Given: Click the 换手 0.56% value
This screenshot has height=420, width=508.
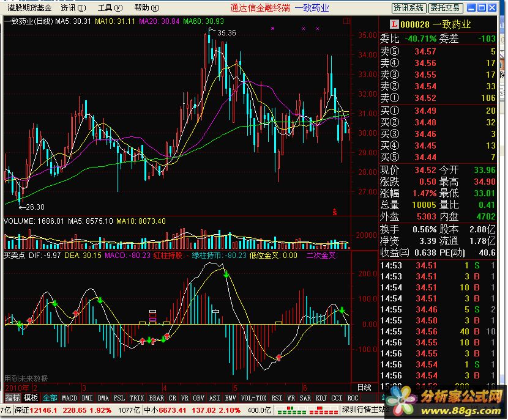Looking at the screenshot, I should (424, 229).
